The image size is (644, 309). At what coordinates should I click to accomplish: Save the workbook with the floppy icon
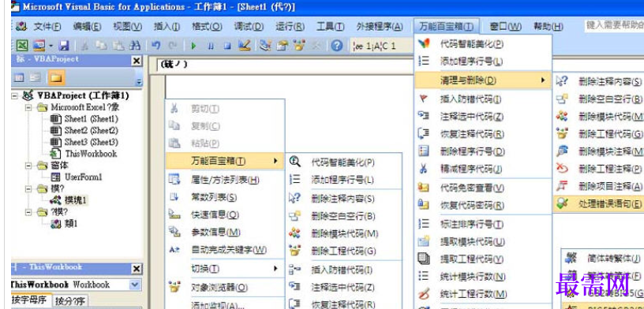(65, 45)
